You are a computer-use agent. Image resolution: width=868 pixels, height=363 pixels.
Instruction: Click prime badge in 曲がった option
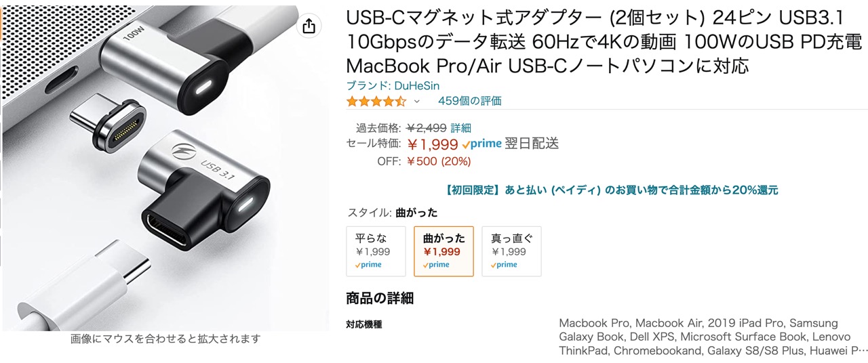pyautogui.click(x=437, y=265)
